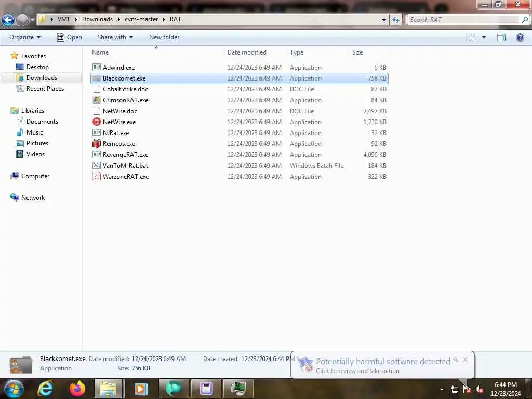Click the Refresh icon in address bar
532x399 pixels.
[x=395, y=20]
